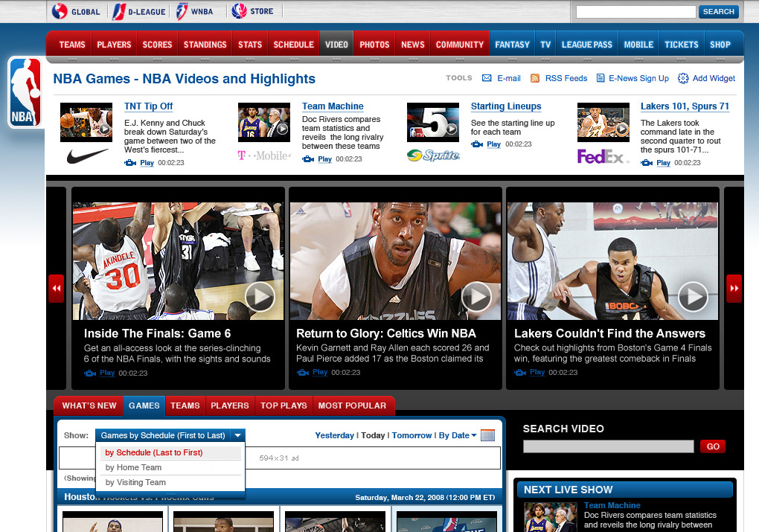
Task: Click the left carousel scroll arrow
Action: [x=56, y=289]
